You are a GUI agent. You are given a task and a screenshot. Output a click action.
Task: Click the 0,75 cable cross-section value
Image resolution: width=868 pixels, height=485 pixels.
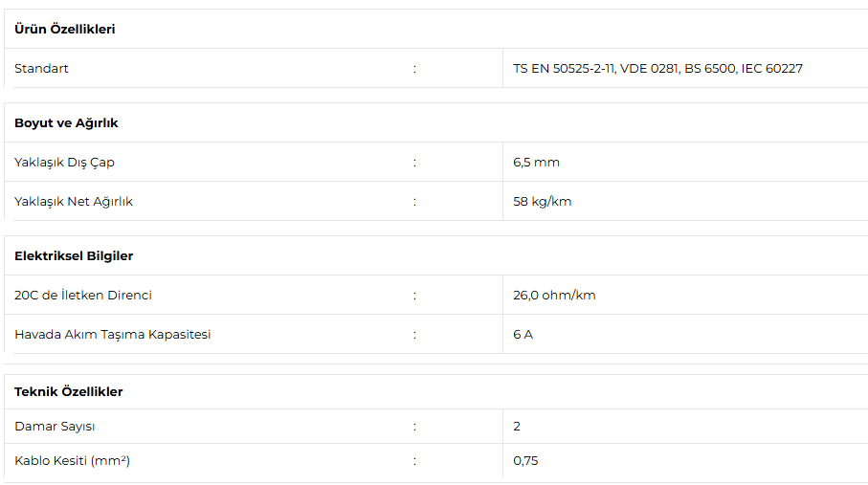(x=525, y=461)
